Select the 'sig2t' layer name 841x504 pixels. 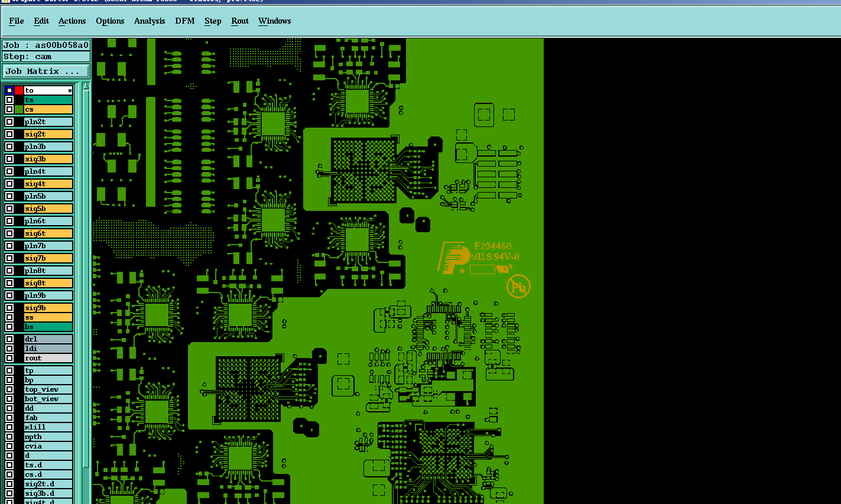tap(48, 134)
